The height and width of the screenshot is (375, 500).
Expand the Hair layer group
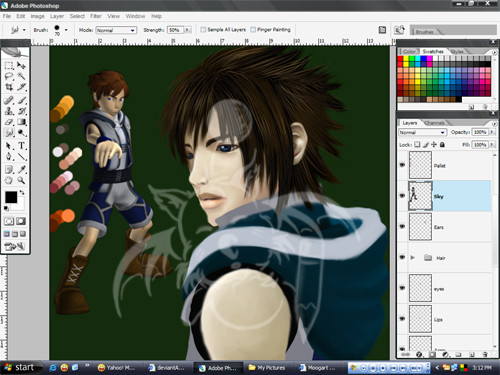[413, 257]
